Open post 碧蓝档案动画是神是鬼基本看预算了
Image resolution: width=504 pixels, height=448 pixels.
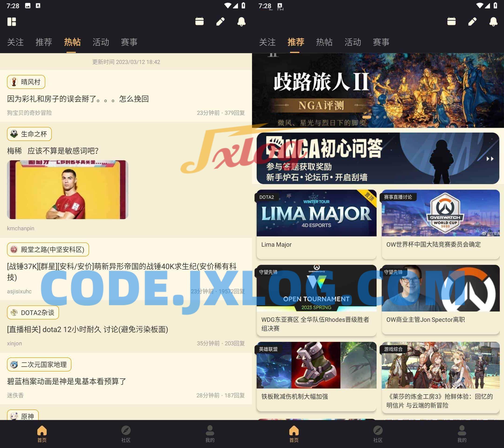coord(66,381)
